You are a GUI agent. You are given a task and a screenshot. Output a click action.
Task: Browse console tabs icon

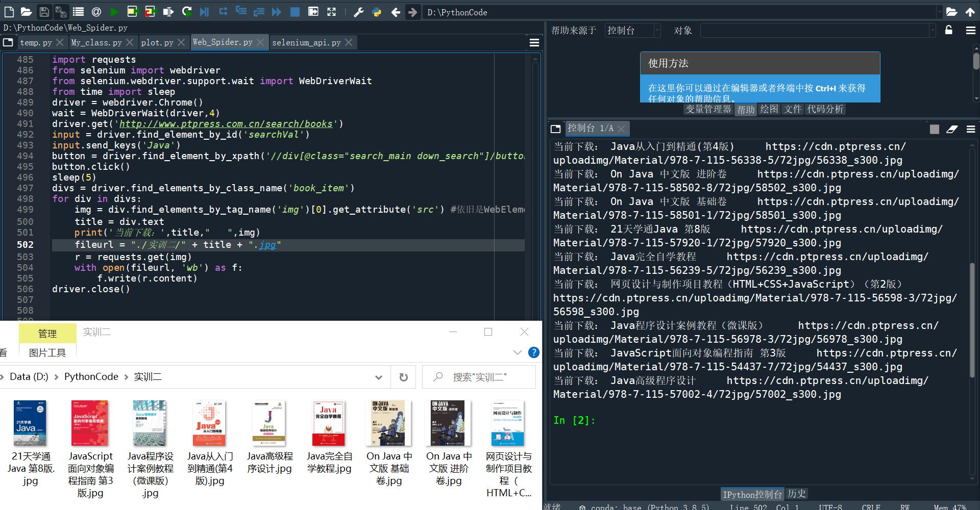556,129
